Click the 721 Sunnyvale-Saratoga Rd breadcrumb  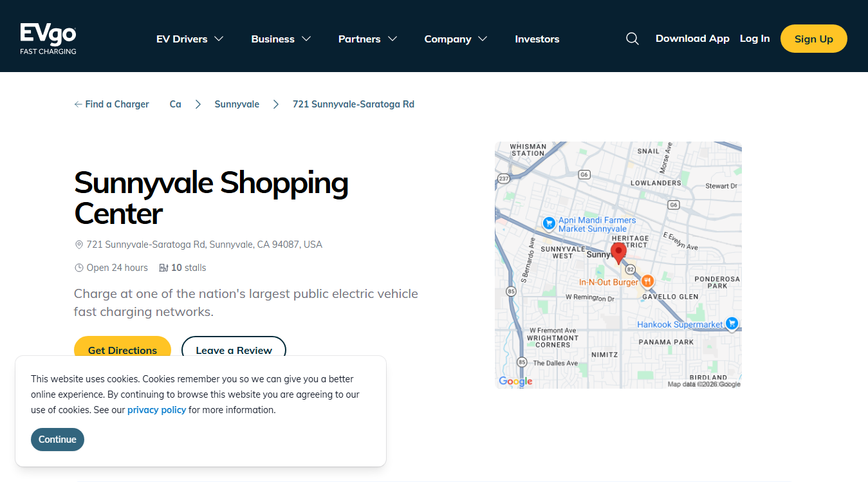tap(353, 104)
